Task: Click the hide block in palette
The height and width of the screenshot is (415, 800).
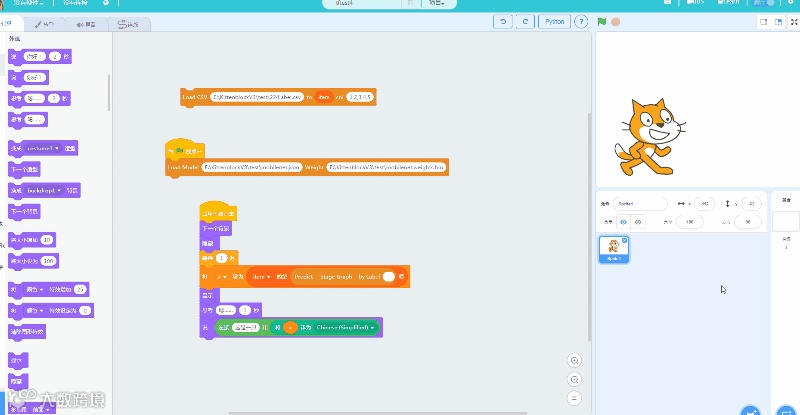Action: click(18, 381)
